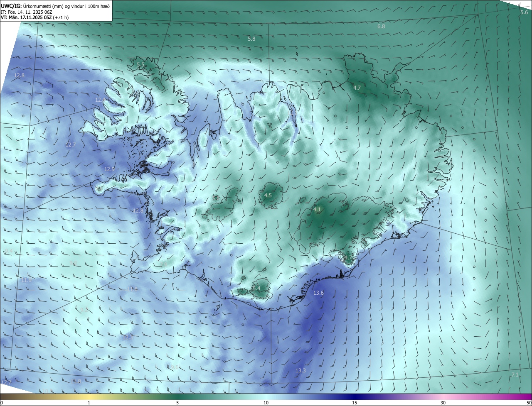This screenshot has width=532, height=406.
Task: Click the 30 tick on the color scale
Action: pyautogui.click(x=443, y=403)
